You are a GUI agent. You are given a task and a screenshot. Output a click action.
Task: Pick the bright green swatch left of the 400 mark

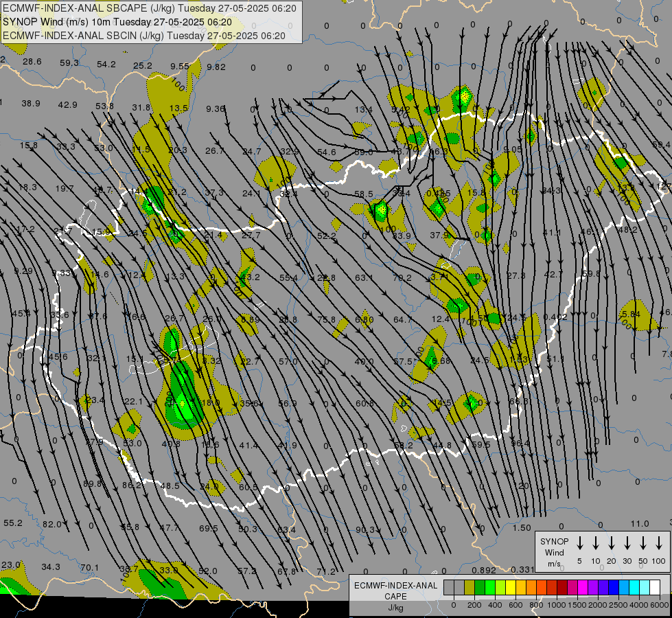coord(490,588)
